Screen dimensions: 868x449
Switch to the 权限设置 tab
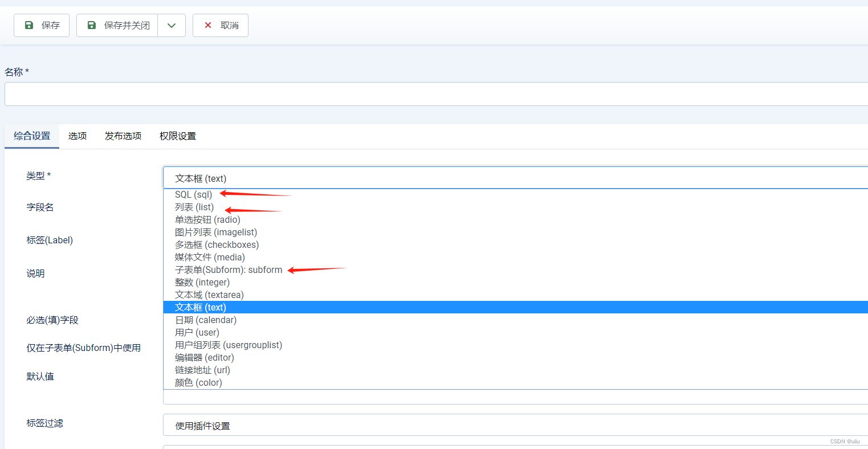tap(178, 136)
